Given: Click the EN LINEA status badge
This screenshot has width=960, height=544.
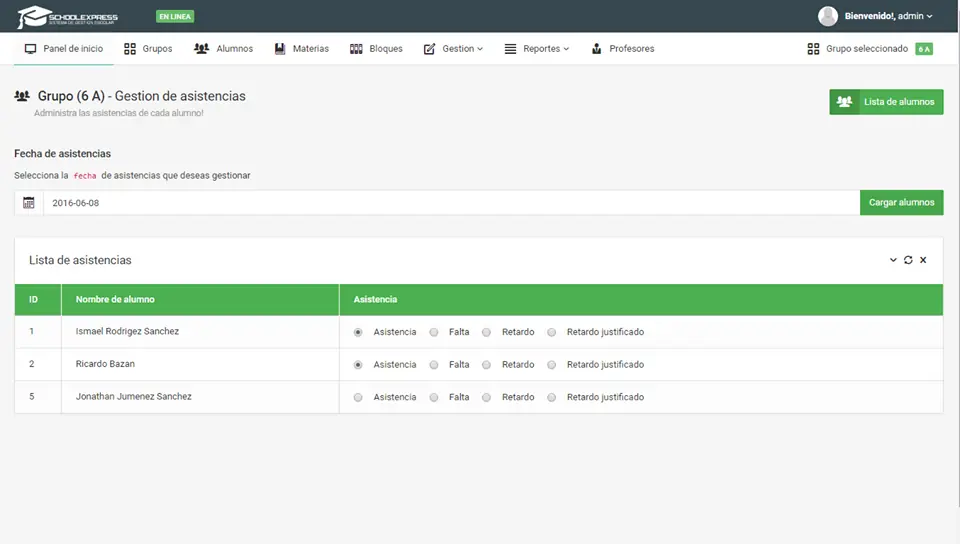Looking at the screenshot, I should pyautogui.click(x=175, y=17).
